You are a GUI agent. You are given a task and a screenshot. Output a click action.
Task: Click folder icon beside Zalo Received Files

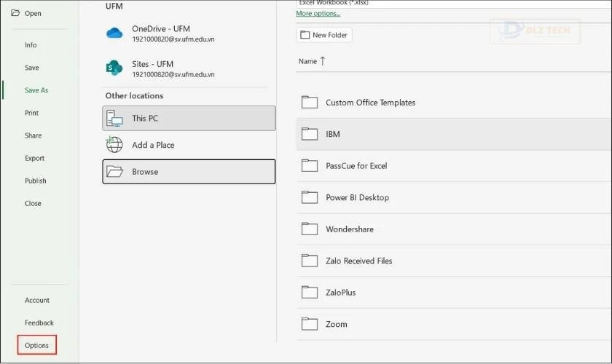tap(310, 260)
